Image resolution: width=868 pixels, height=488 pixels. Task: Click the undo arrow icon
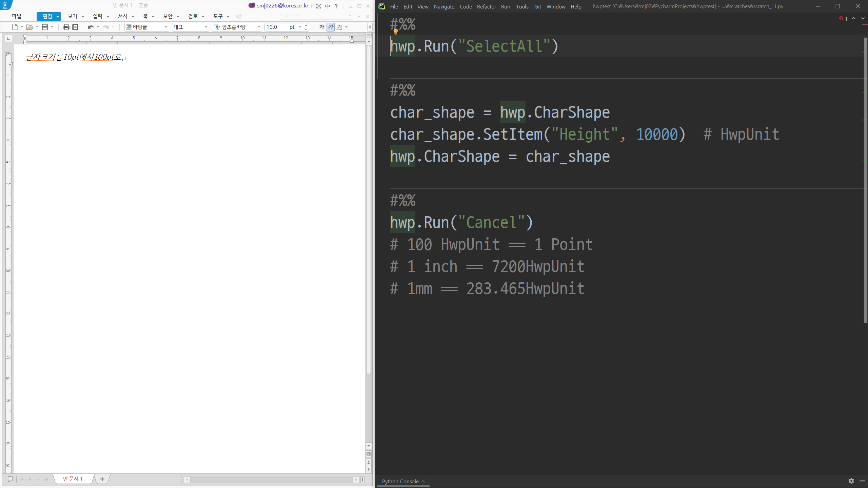91,27
